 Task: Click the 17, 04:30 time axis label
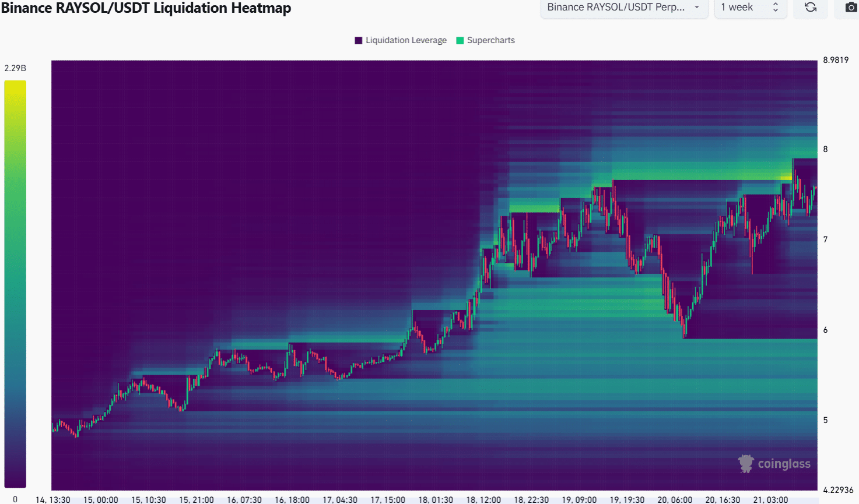coord(340,500)
